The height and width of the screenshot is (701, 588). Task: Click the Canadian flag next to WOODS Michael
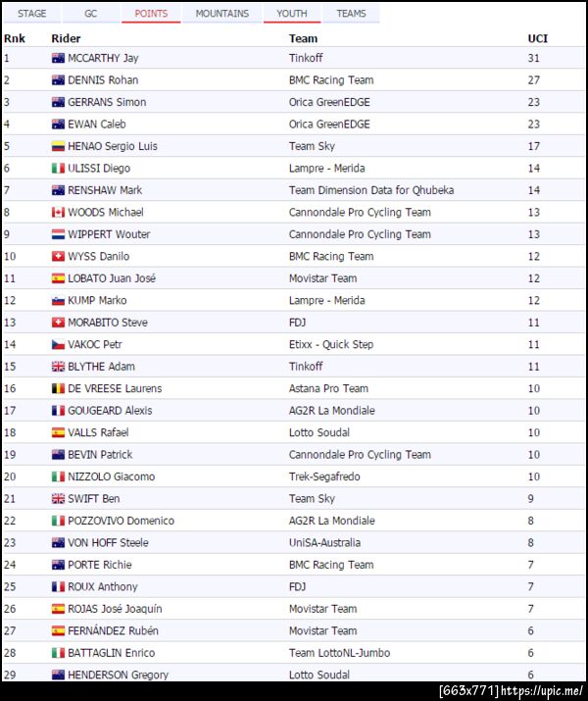click(x=58, y=212)
